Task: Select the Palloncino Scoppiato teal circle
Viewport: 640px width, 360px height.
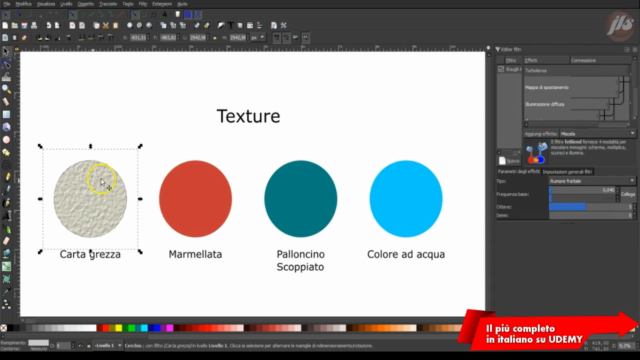Action: point(300,199)
